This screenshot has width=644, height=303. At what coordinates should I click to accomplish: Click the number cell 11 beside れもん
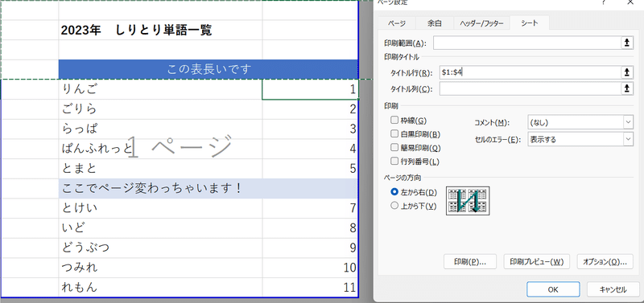pyautogui.click(x=311, y=288)
